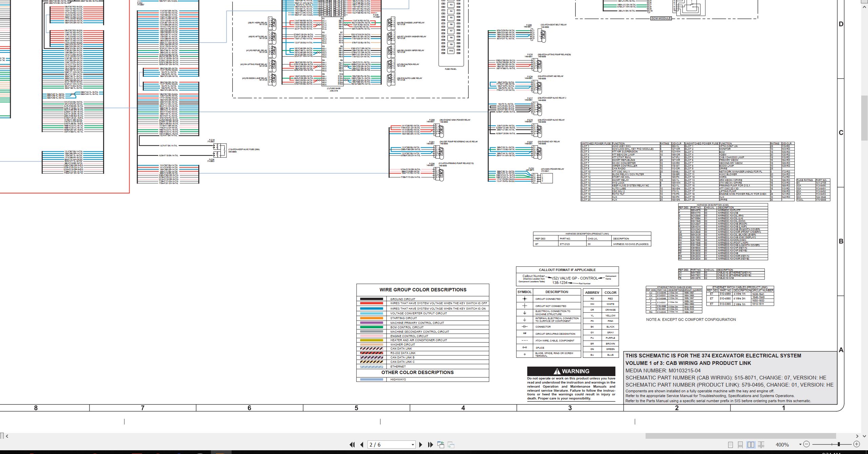Click the 'PURPLE' entry in color table
868x454 pixels.
click(610, 338)
